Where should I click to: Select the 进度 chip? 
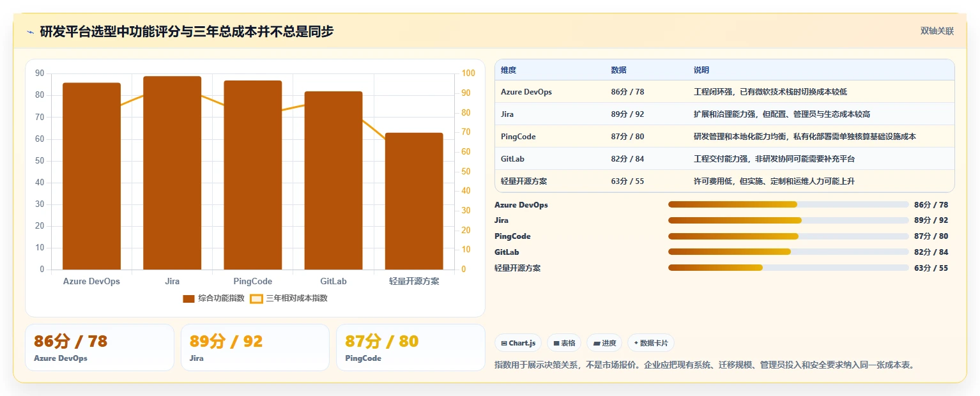click(604, 343)
